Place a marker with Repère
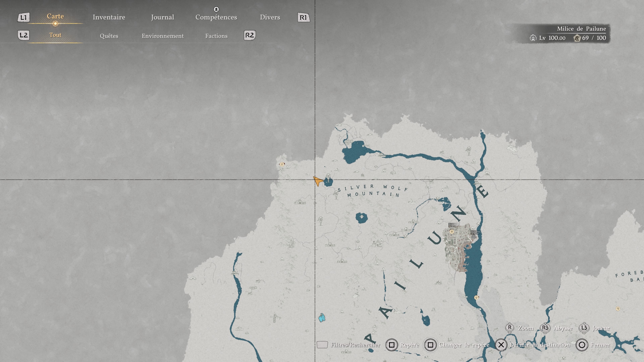Image resolution: width=644 pixels, height=362 pixels. tap(410, 345)
